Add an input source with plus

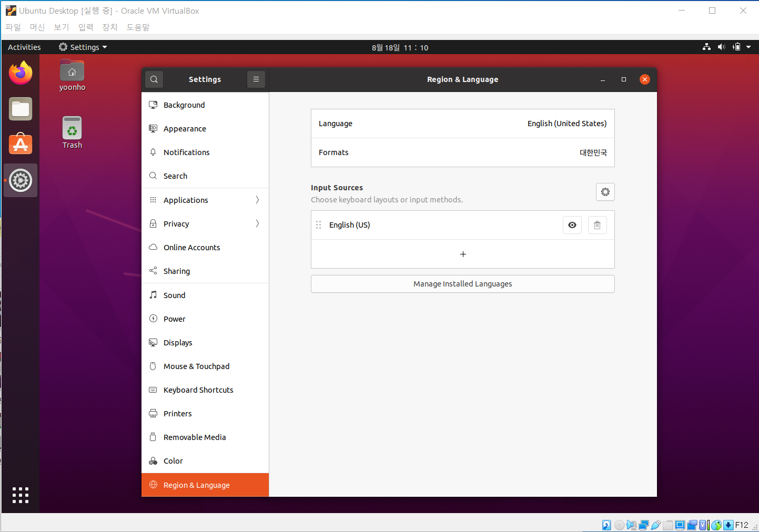(x=463, y=254)
